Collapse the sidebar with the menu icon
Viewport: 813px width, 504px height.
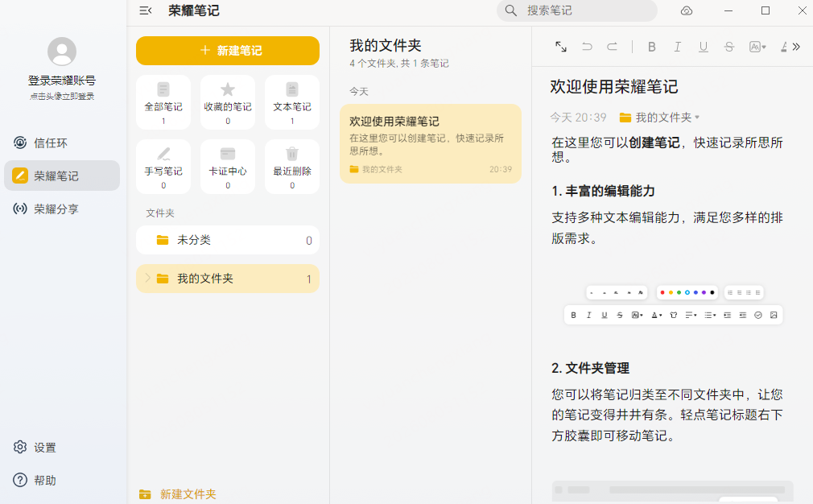pyautogui.click(x=146, y=10)
